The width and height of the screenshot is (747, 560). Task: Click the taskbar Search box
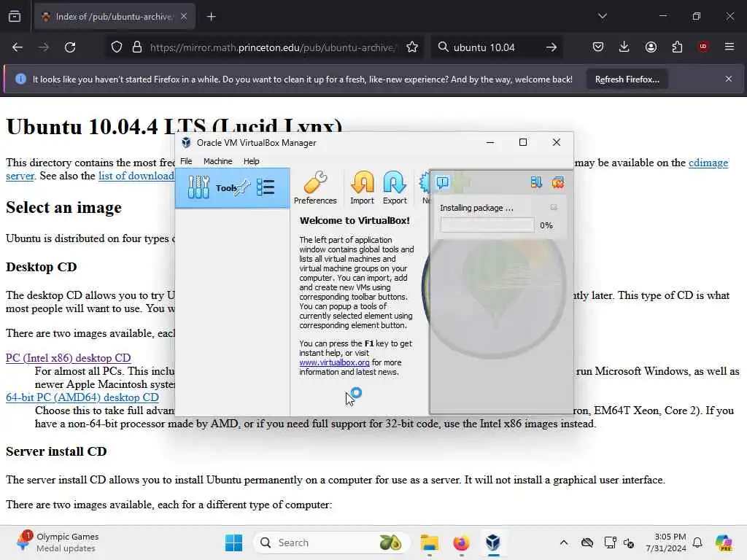click(x=332, y=542)
